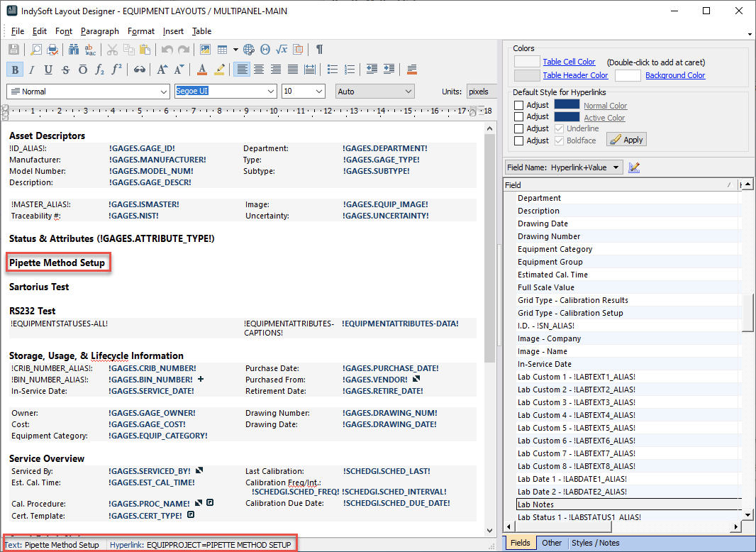Click the Active Color blue swatch
This screenshot has height=552, width=756.
pos(567,117)
